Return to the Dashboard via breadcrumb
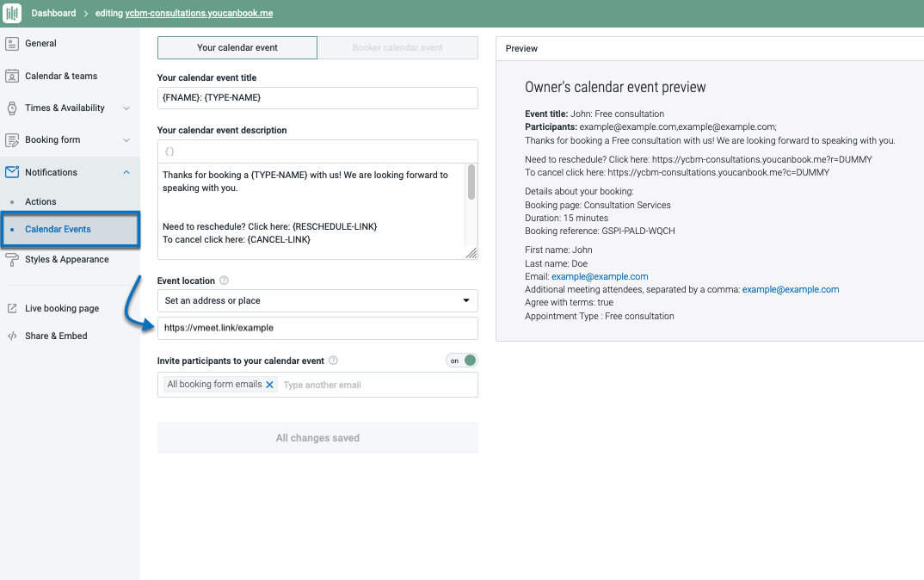The height and width of the screenshot is (580, 924). tap(53, 13)
